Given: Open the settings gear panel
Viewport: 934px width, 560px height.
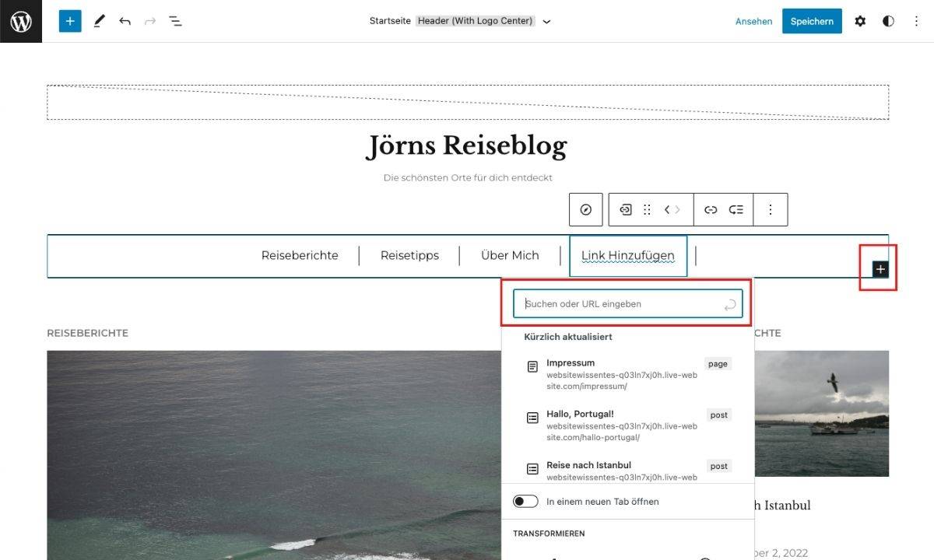Looking at the screenshot, I should 860,21.
